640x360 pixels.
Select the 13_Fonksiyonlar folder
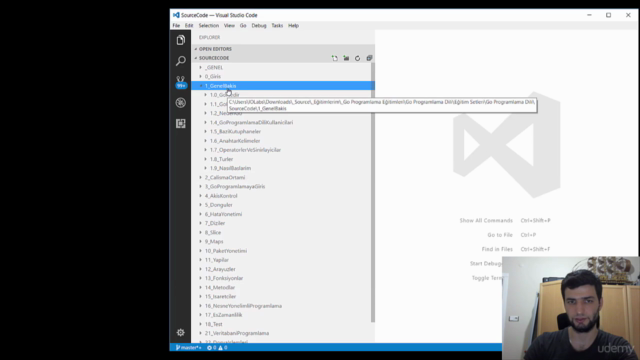[283, 278]
